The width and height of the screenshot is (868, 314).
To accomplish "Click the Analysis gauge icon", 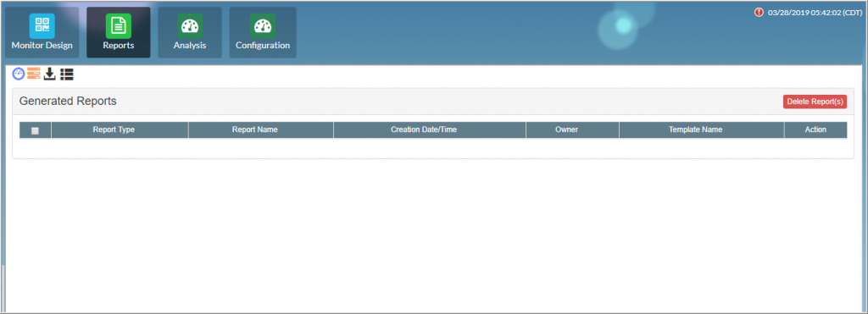I will (190, 26).
